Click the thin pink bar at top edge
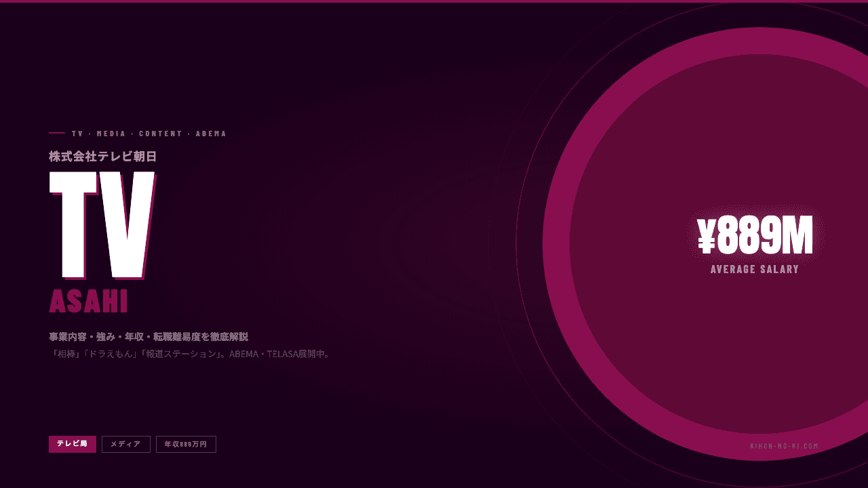This screenshot has height=488, width=868. [434, 1]
